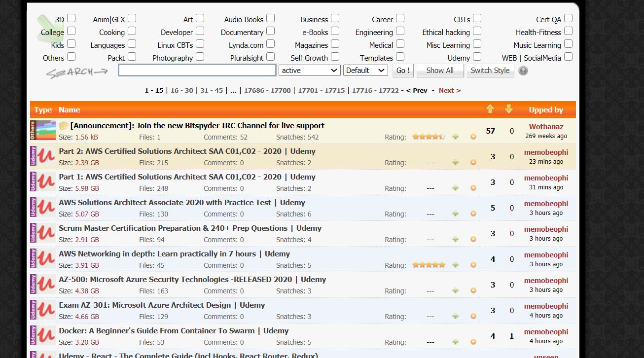Click the Udemy category icon for Docker Beginner's Guide

click(43, 336)
